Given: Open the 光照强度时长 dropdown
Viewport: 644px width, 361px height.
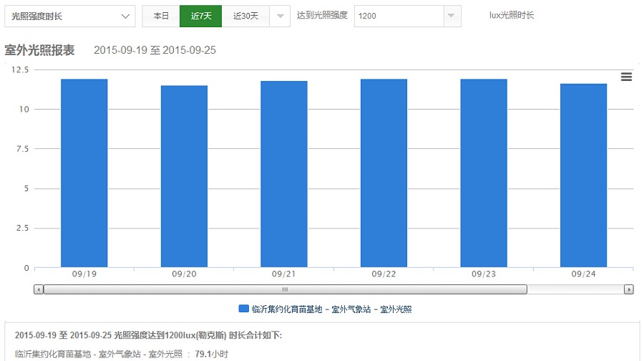Looking at the screenshot, I should [x=69, y=16].
